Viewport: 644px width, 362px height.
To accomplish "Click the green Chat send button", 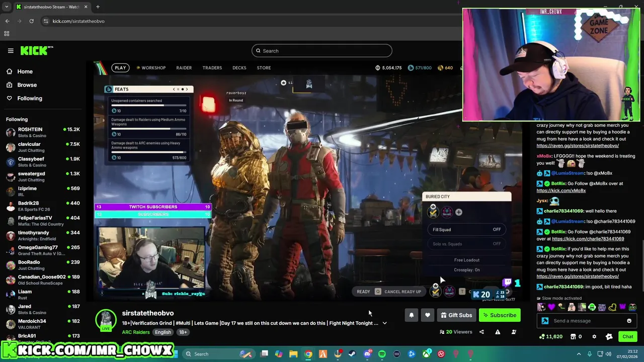I will [627, 336].
